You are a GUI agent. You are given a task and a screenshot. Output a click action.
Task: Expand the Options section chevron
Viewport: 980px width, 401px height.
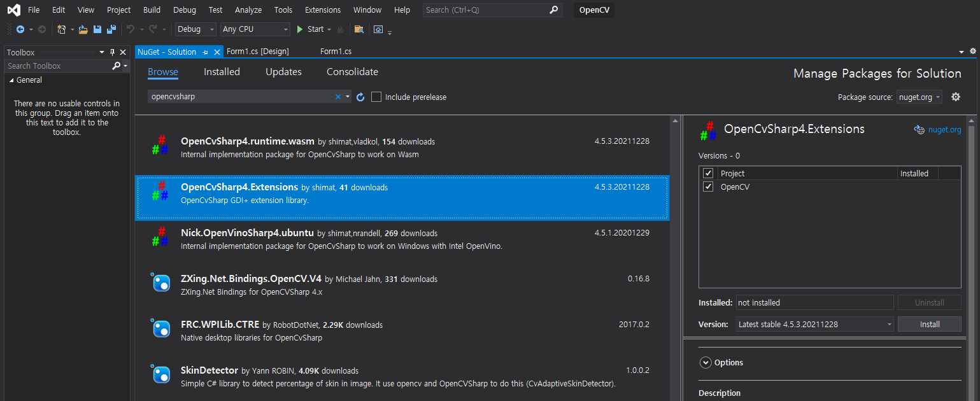pyautogui.click(x=705, y=362)
